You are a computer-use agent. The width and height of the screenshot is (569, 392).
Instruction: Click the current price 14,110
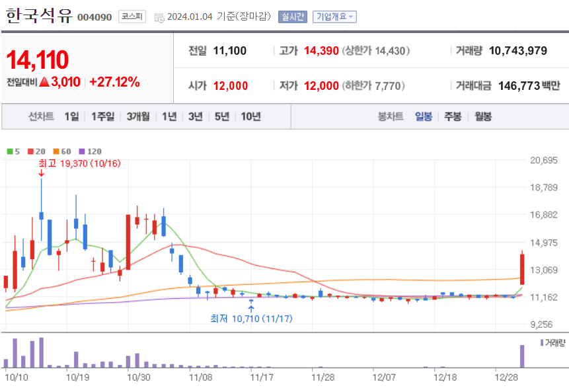point(38,60)
